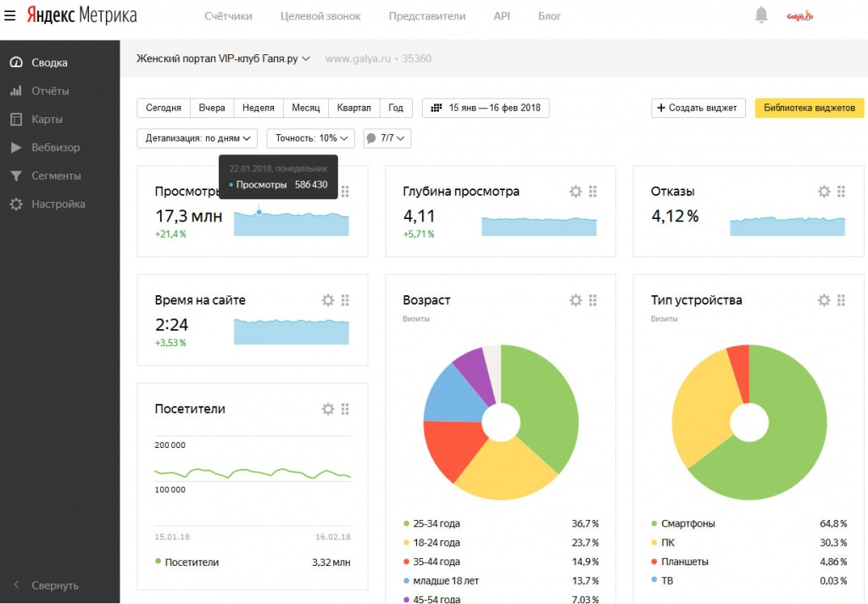Expand the Детализация: по дням dropdown
The height and width of the screenshot is (604, 868).
point(197,137)
